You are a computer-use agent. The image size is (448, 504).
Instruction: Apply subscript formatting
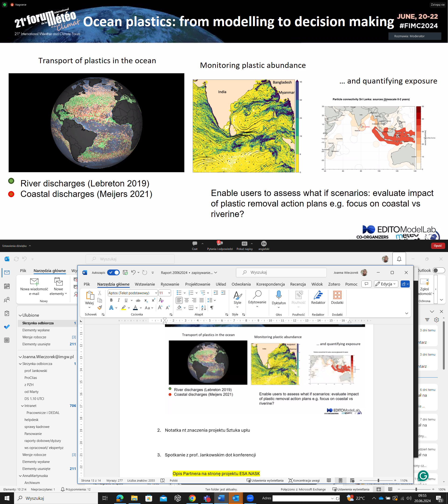tap(146, 300)
